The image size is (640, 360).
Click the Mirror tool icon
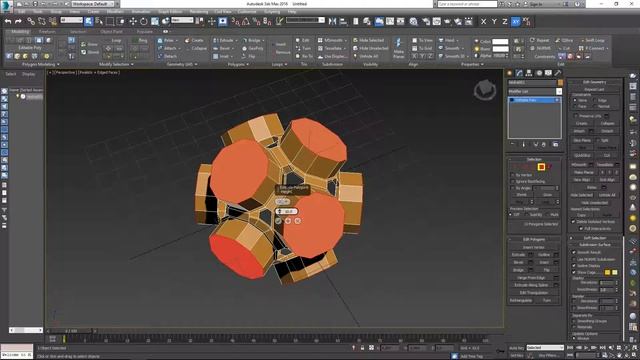pyautogui.click(x=332, y=22)
